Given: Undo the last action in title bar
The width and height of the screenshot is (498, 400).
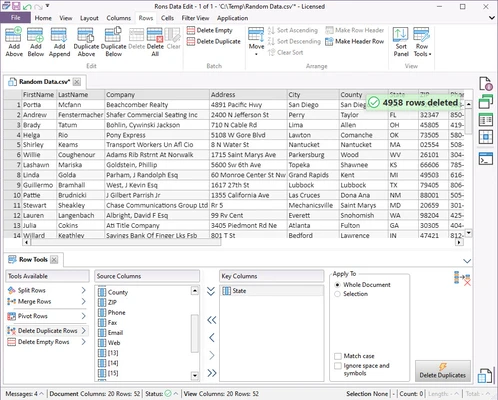Looking at the screenshot, I should coord(27,6).
